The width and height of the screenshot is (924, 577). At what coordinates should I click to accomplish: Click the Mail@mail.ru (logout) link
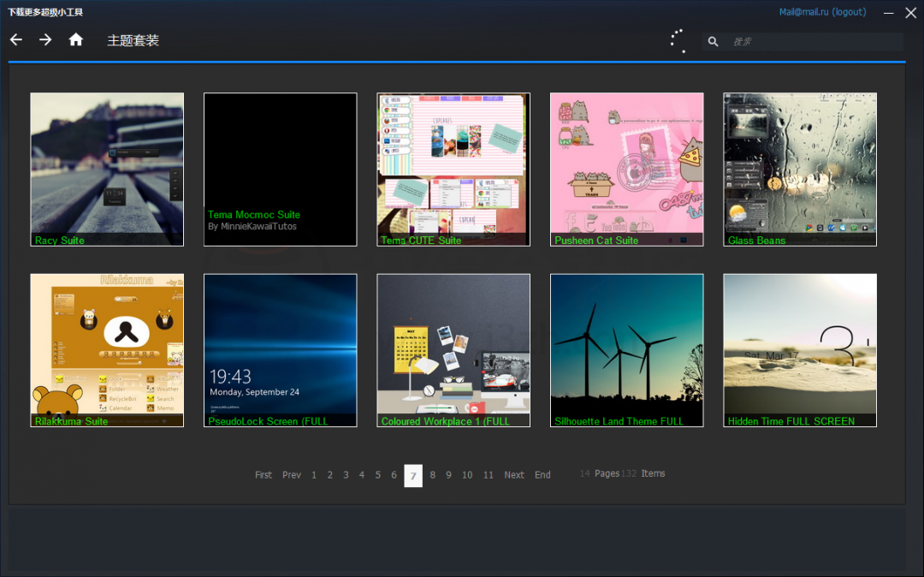click(x=823, y=12)
